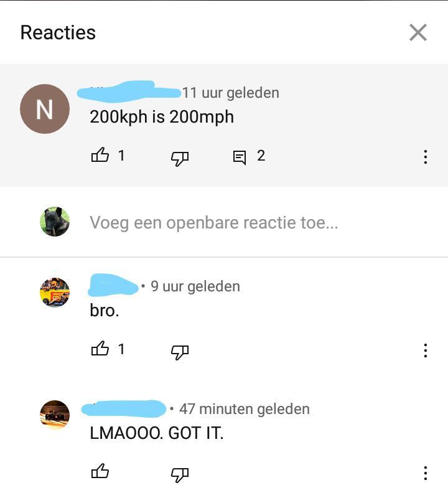Open the avatar of the 'bro.' commenter
Screen dimensions: 448x503
coord(55,292)
